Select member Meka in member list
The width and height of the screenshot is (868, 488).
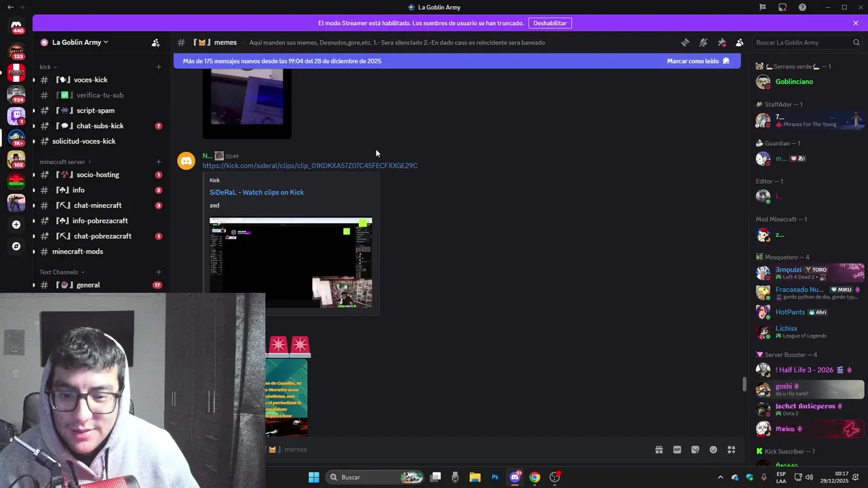[807, 429]
